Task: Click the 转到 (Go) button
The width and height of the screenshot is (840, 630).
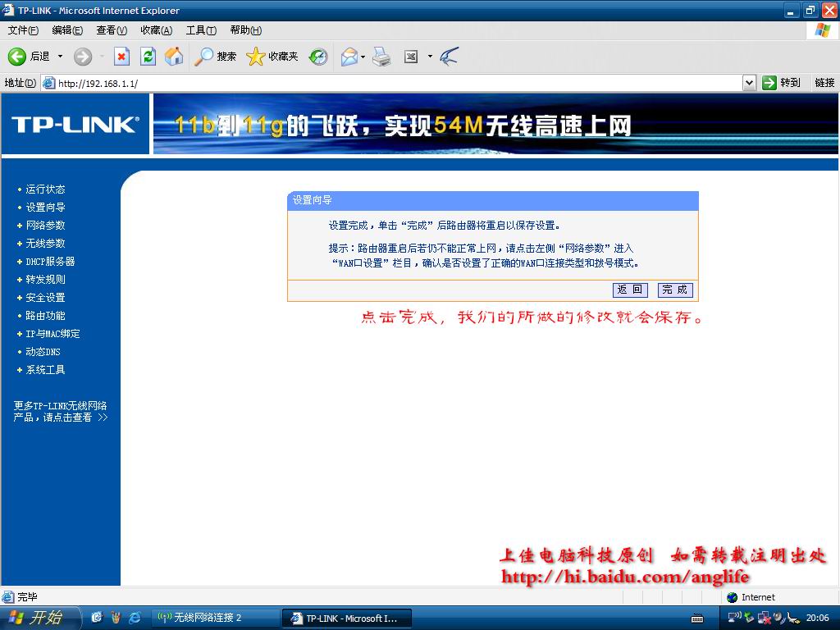Action: click(782, 83)
